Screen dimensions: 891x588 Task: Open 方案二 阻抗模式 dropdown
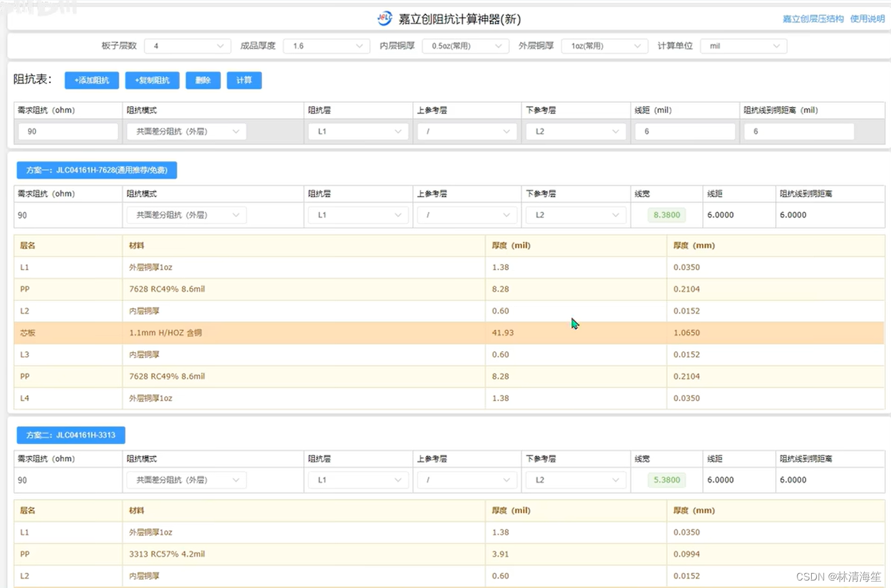pyautogui.click(x=186, y=480)
